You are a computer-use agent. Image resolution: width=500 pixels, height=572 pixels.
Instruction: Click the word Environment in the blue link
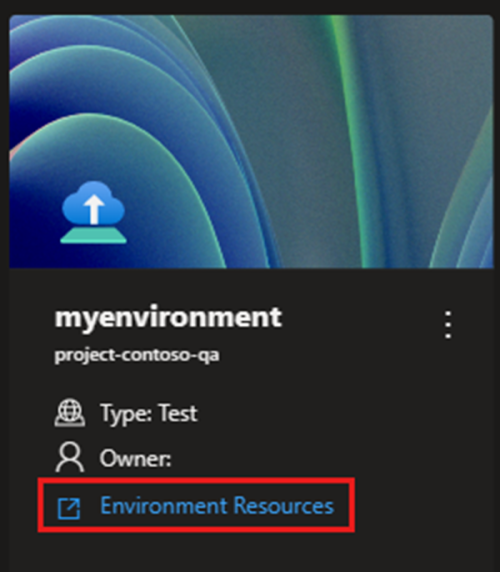(164, 506)
